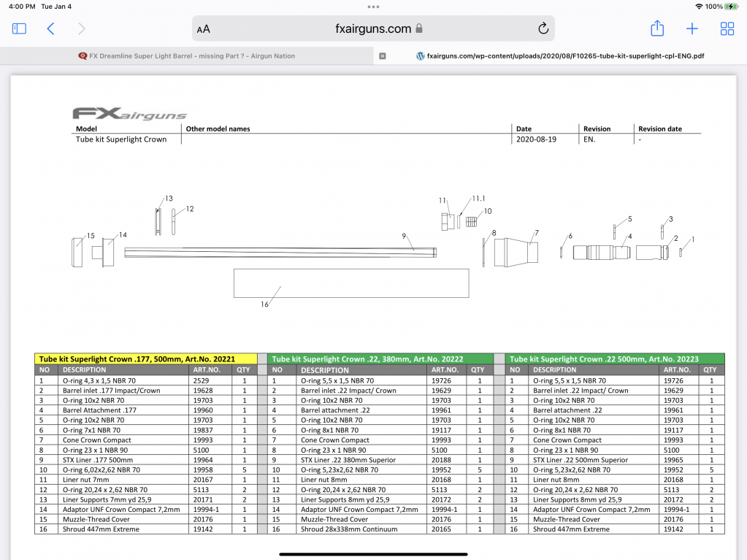
Task: Tap the Wi-Fi status icon
Action: pyautogui.click(x=699, y=6)
